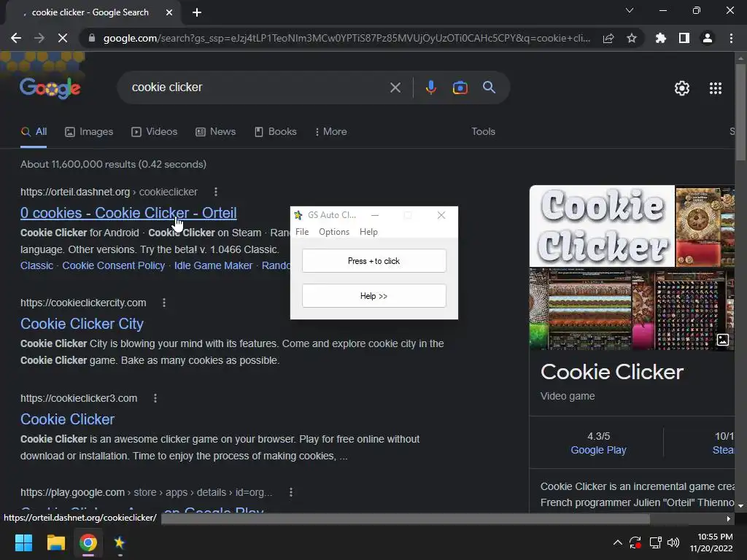The height and width of the screenshot is (560, 747).
Task: Close the GS Auto Clicker window
Action: tap(441, 215)
